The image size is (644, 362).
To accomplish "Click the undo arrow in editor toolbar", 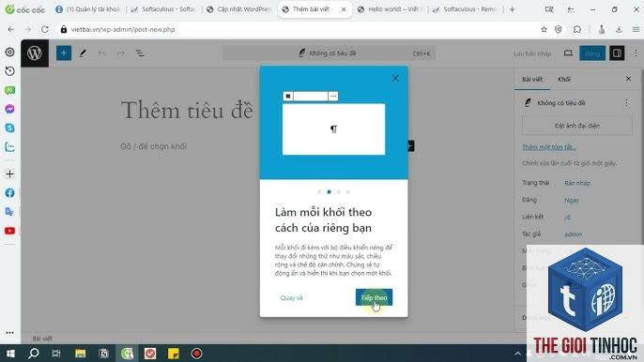I will click(101, 53).
